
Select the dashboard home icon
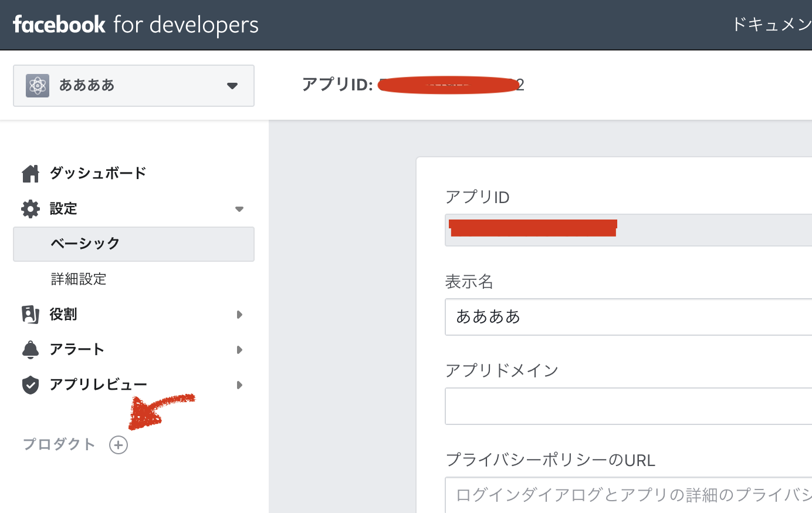(x=30, y=173)
